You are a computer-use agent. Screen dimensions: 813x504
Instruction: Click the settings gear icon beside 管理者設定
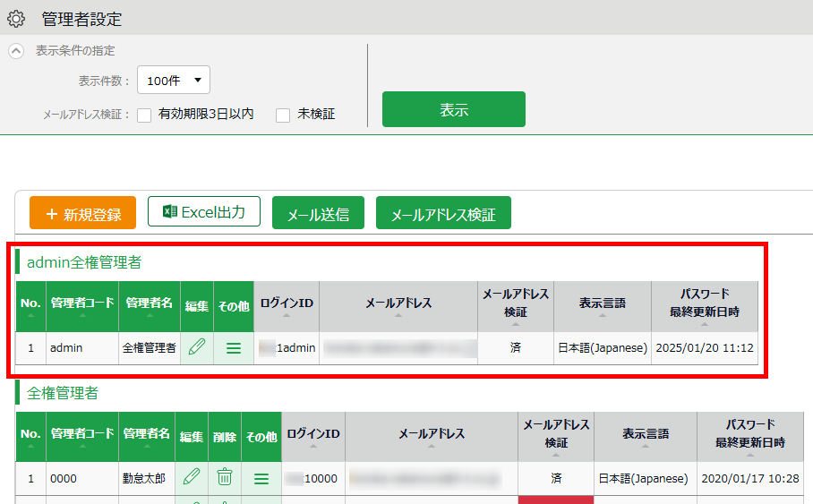coord(16,19)
